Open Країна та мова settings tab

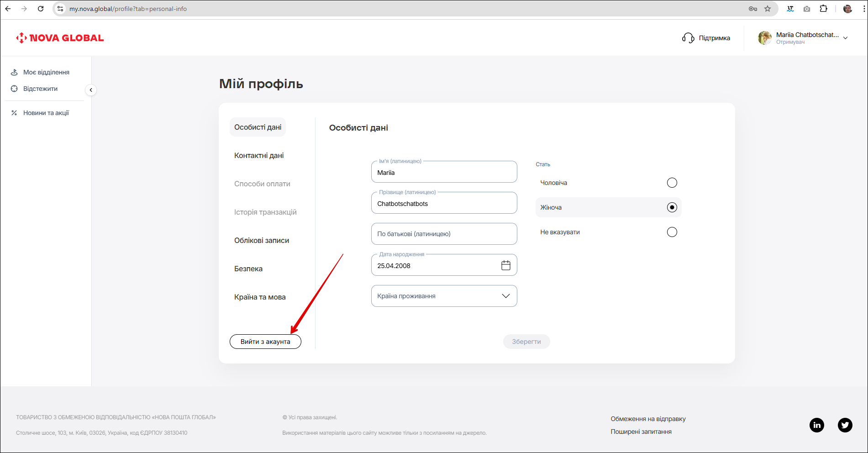[x=260, y=297]
